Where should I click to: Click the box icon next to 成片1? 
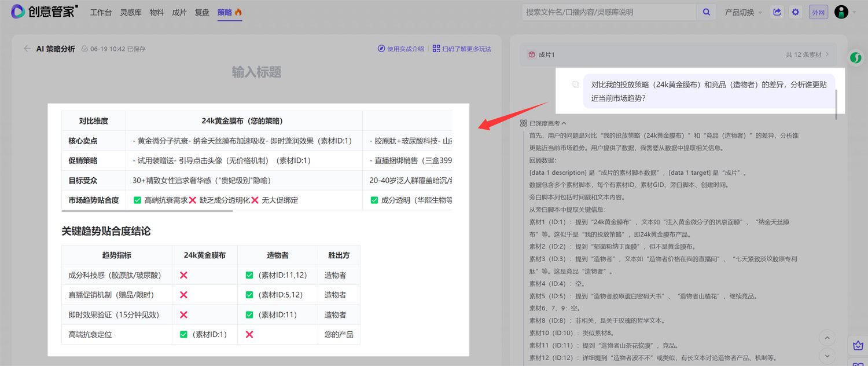point(531,54)
